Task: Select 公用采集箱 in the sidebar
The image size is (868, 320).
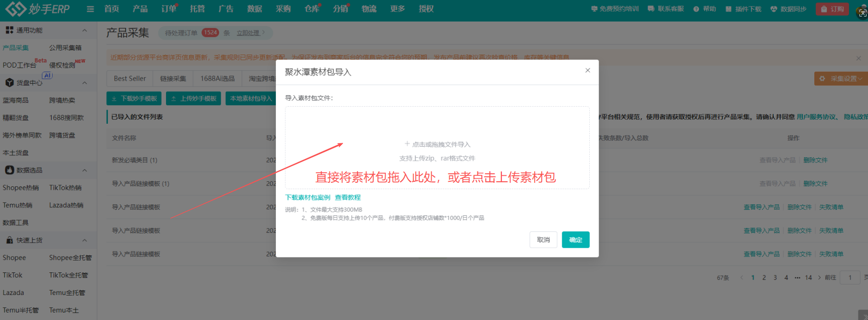Action: [65, 48]
